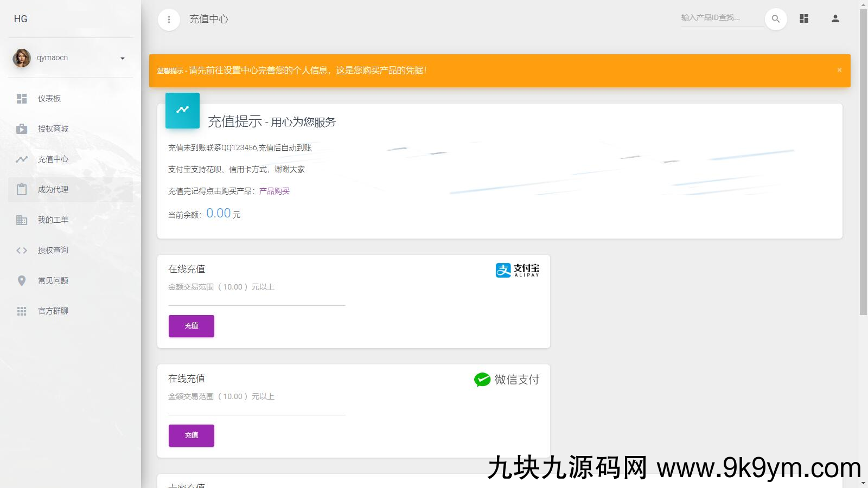Click the search magnifier icon
The height and width of the screenshot is (488, 868).
[x=776, y=19]
